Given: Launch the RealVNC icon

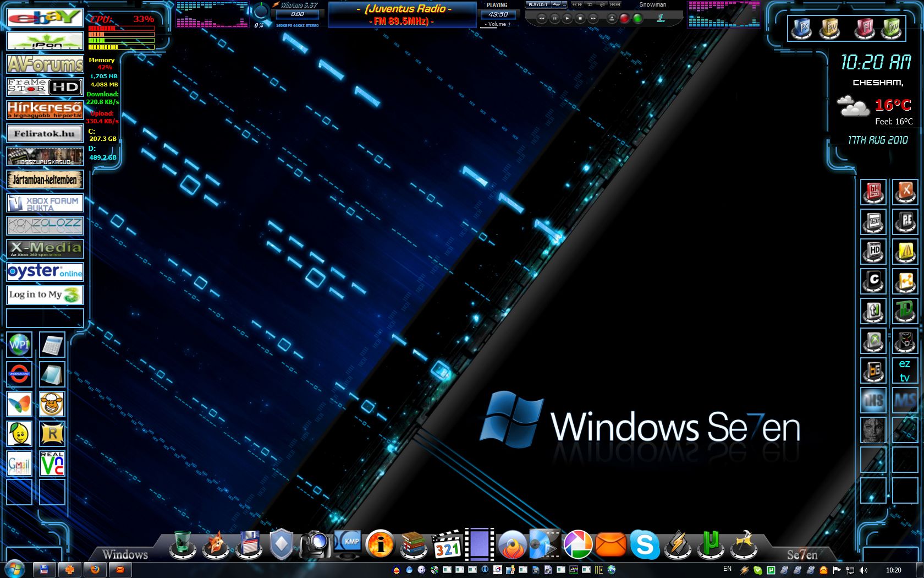Looking at the screenshot, I should click(x=52, y=464).
